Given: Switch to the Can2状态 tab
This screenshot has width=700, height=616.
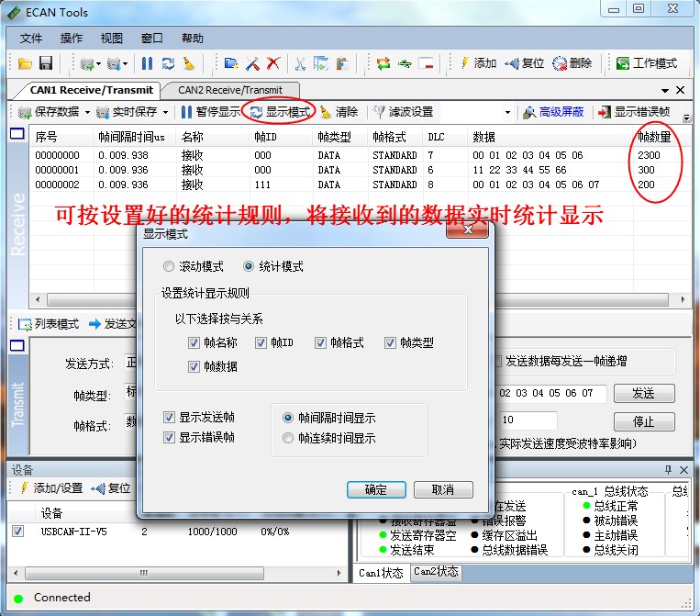Looking at the screenshot, I should click(437, 572).
